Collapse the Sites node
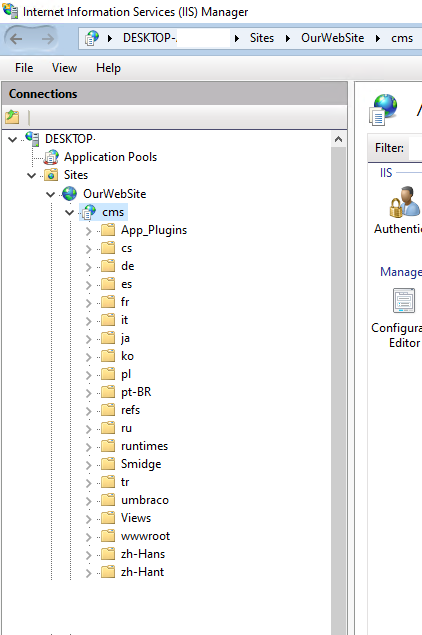 pyautogui.click(x=32, y=176)
